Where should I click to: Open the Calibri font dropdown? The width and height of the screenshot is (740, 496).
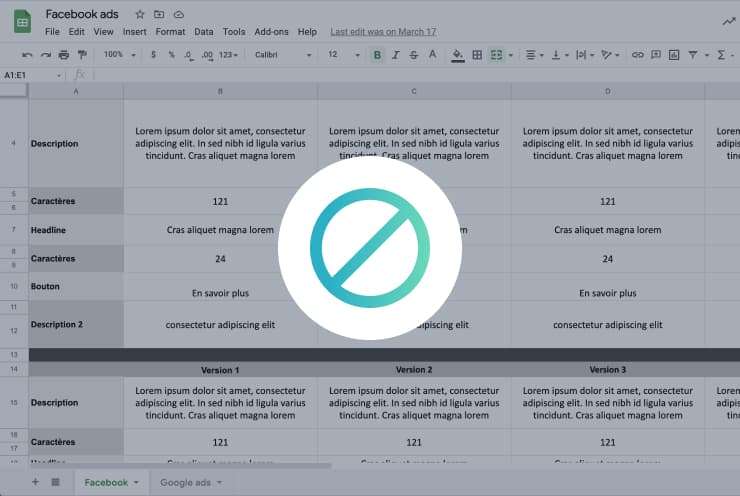tap(282, 55)
